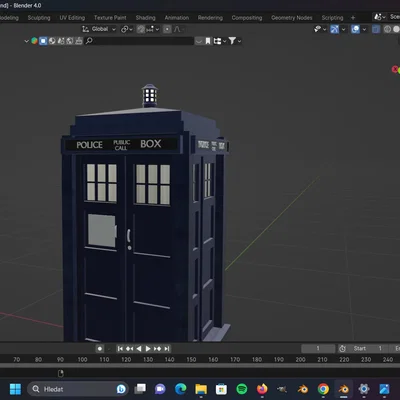Click frame 150 on the timeline ruler
400x400 pixels.
[191, 360]
